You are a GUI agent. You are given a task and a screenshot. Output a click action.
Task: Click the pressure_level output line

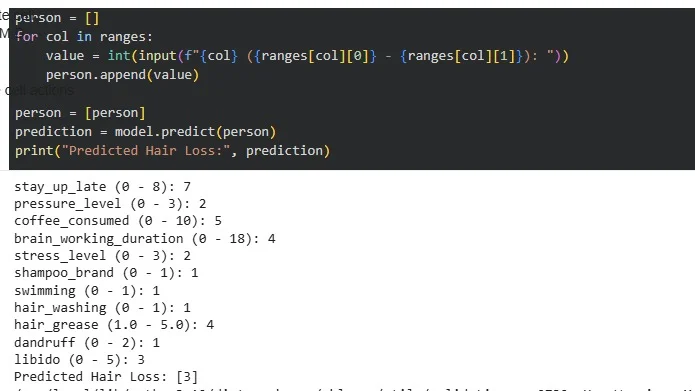tap(110, 204)
